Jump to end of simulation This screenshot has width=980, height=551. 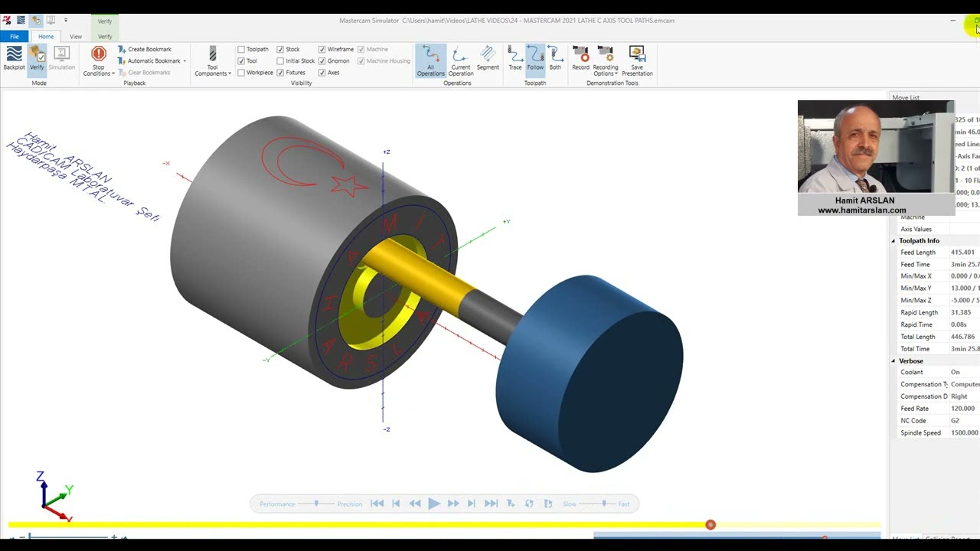coord(491,504)
